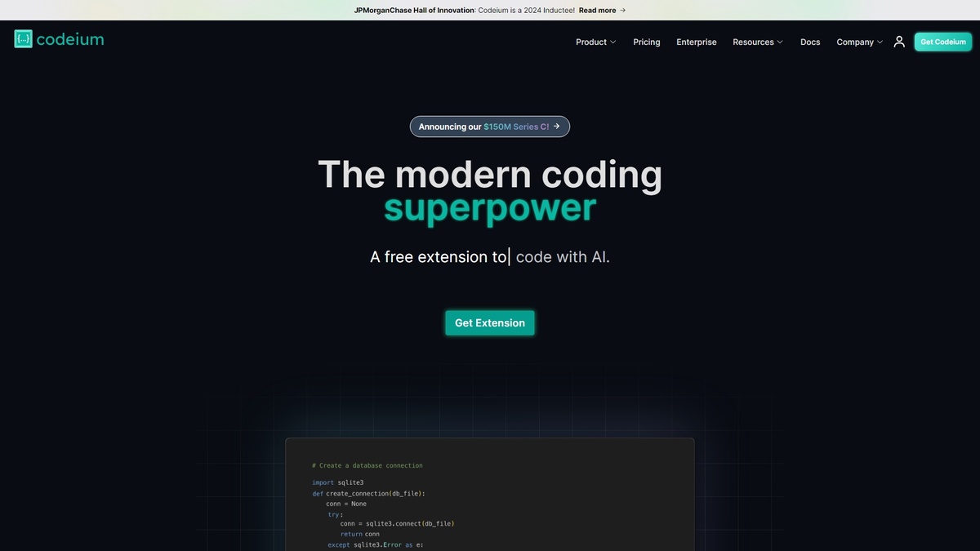Select the Pricing menu item
Image resolution: width=980 pixels, height=551 pixels.
point(646,41)
